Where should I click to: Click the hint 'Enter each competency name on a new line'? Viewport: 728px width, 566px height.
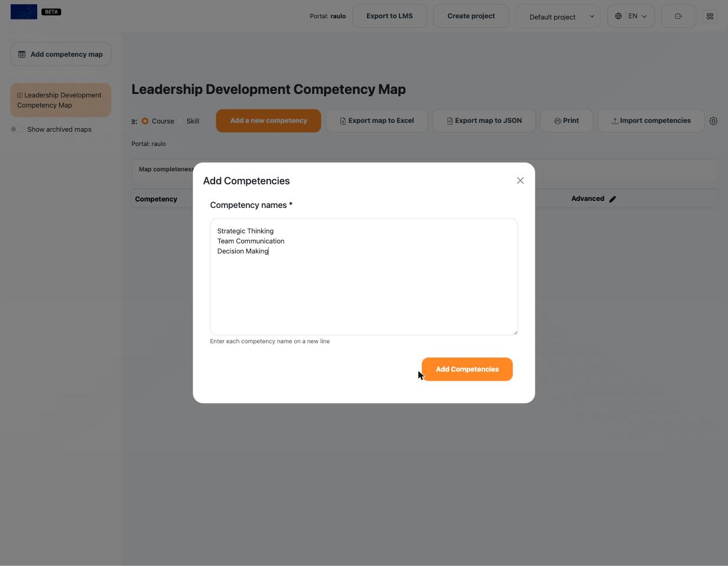point(270,341)
